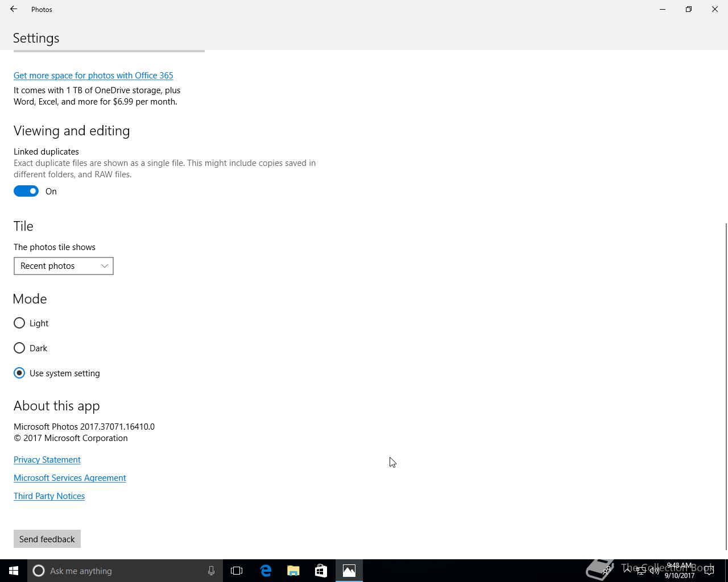The image size is (728, 582).
Task: Open the Microsoft Services Agreement link
Action: coord(70,477)
